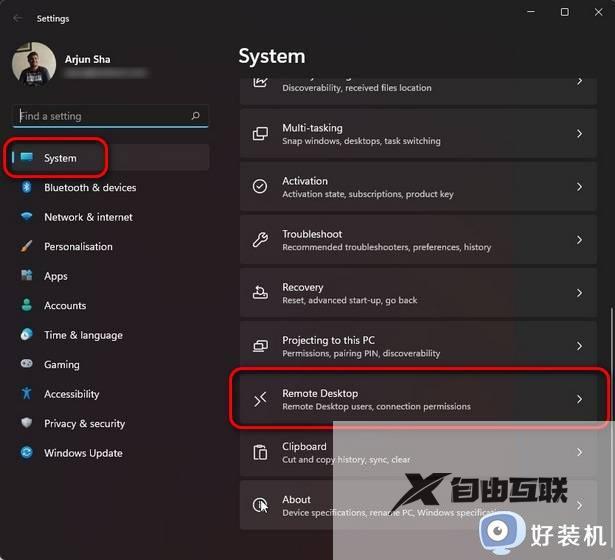Click the Find a setting search box
The height and width of the screenshot is (560, 615).
[111, 116]
